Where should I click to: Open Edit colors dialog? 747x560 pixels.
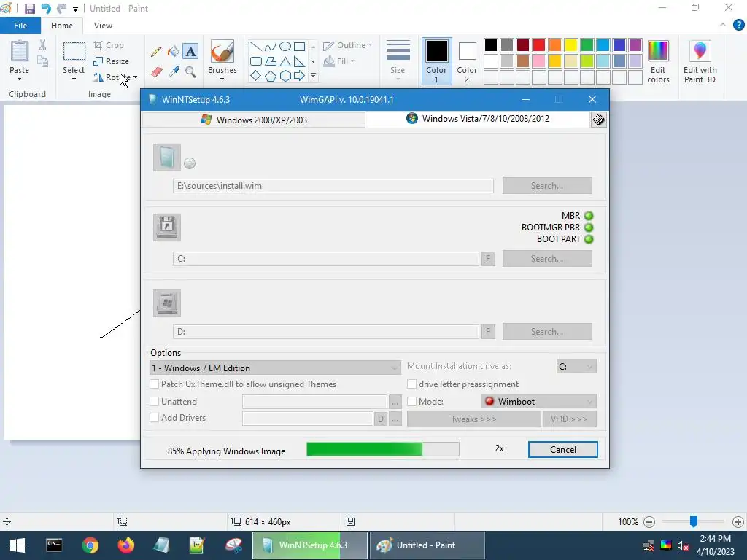[658, 62]
